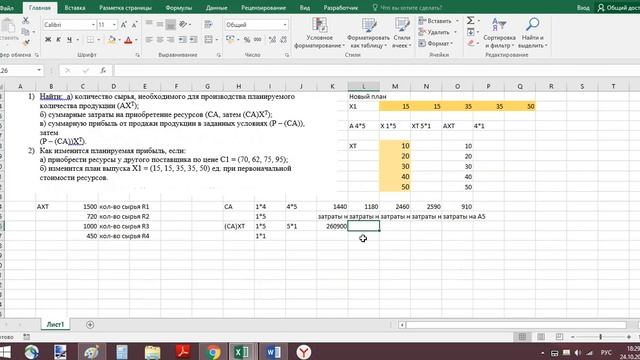Open the font color dropdown arrow
640x360 pixels.
pos(136,40)
